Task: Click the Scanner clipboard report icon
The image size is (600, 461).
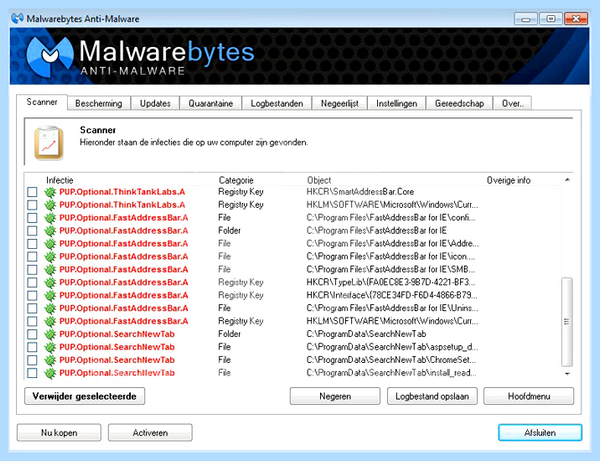Action: [49, 143]
